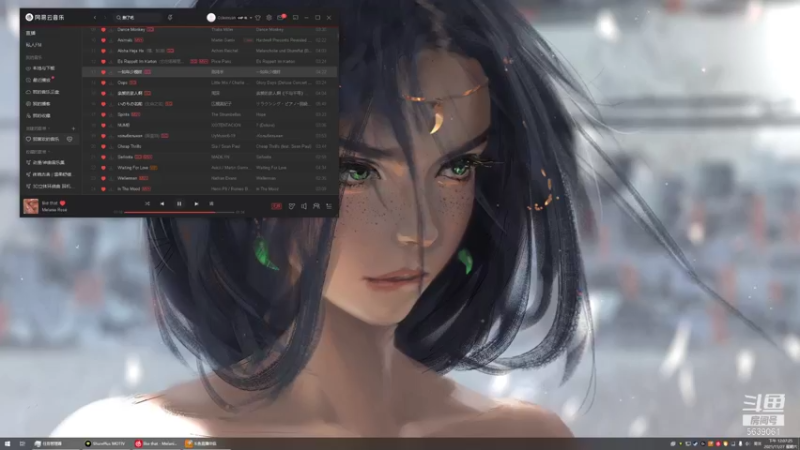The image size is (800, 450).
Task: Open the 3D surround songs collected playlist
Action: (50, 186)
